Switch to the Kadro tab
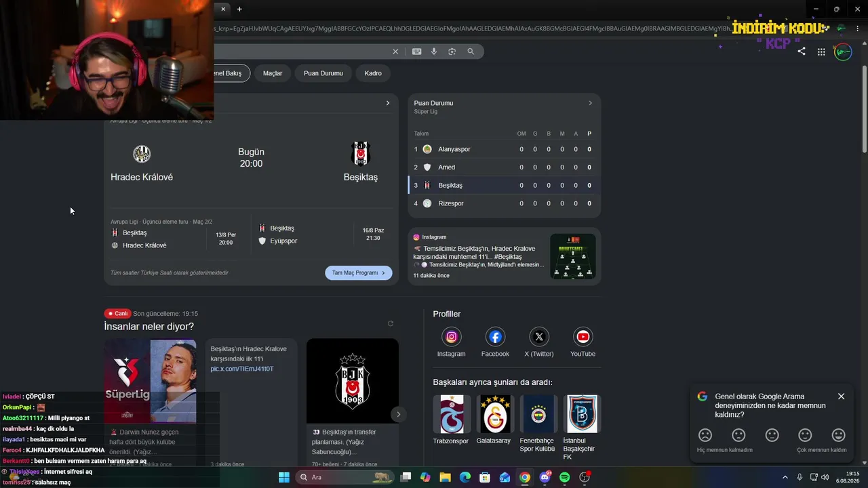This screenshot has width=868, height=488. pyautogui.click(x=373, y=73)
